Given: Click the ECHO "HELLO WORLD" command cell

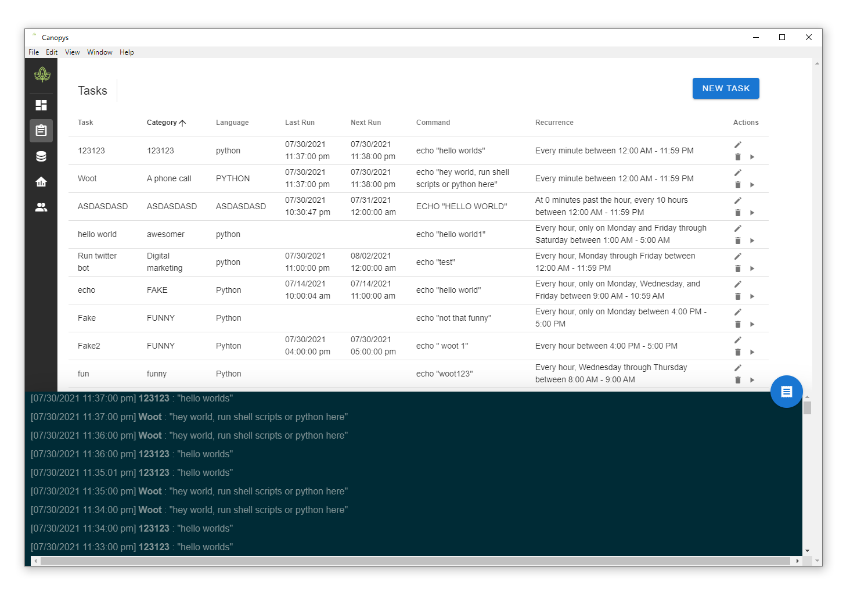Looking at the screenshot, I should coord(462,206).
